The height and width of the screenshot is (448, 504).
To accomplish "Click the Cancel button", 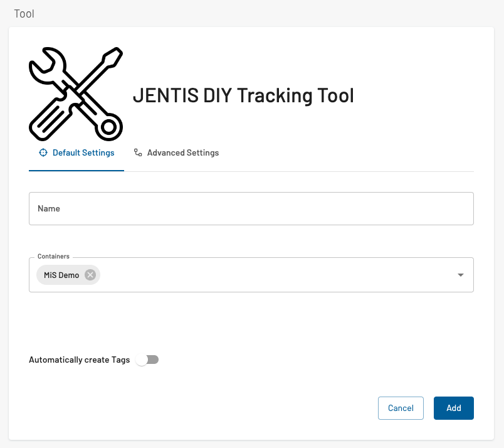I will point(401,408).
